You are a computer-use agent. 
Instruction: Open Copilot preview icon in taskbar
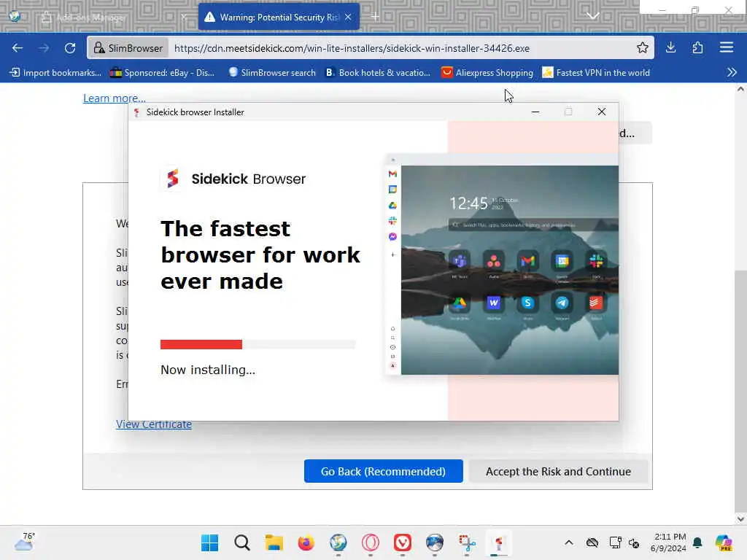pos(723,542)
